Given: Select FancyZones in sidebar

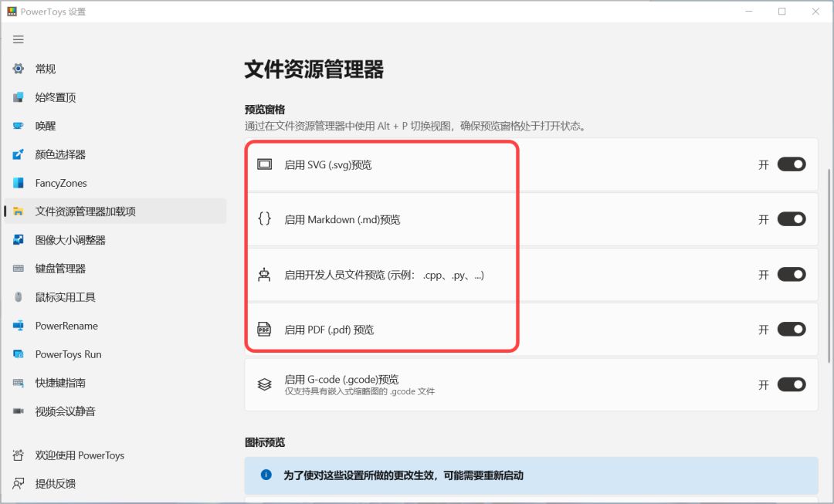Looking at the screenshot, I should [115, 183].
